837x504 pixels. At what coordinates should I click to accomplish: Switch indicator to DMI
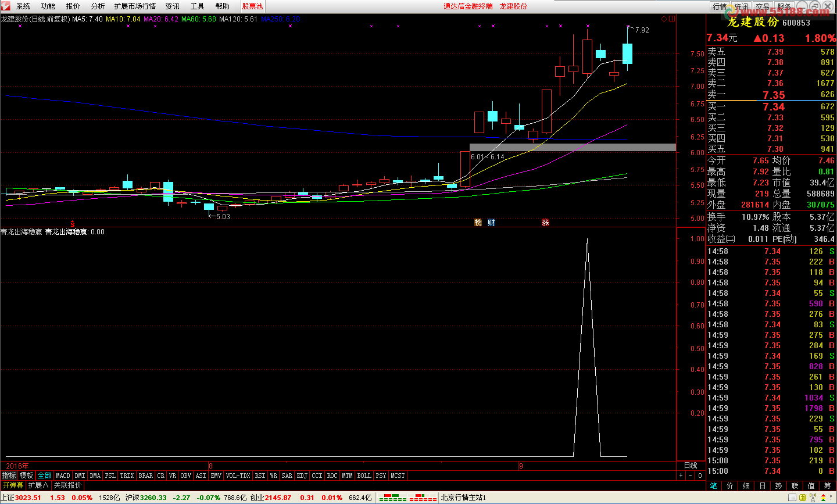coord(80,476)
